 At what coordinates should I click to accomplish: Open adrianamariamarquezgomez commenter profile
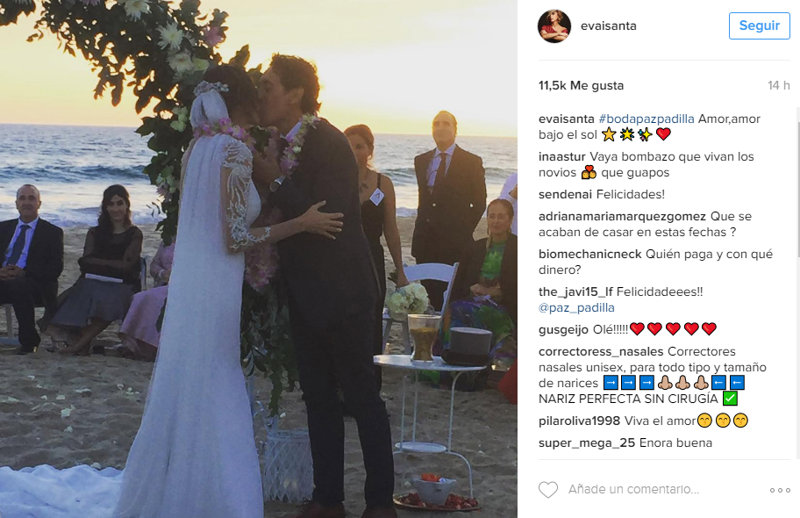point(622,217)
